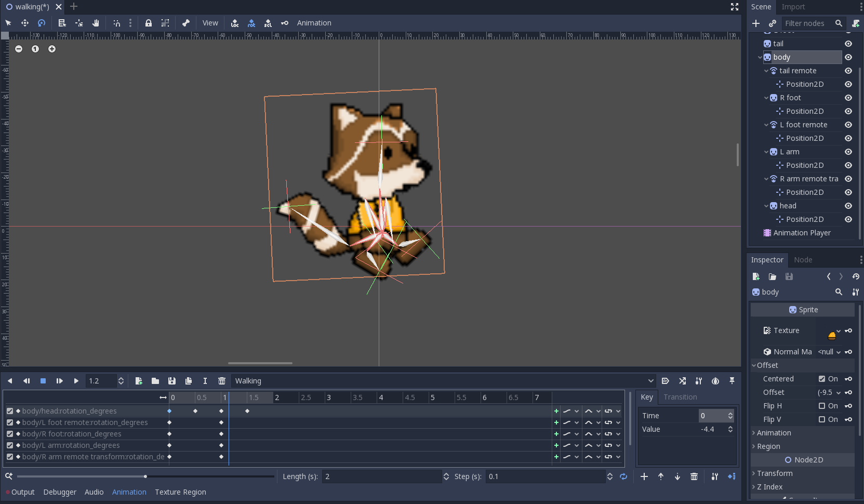Image resolution: width=864 pixels, height=504 pixels.
Task: Zoom in the canvas viewport
Action: point(52,49)
